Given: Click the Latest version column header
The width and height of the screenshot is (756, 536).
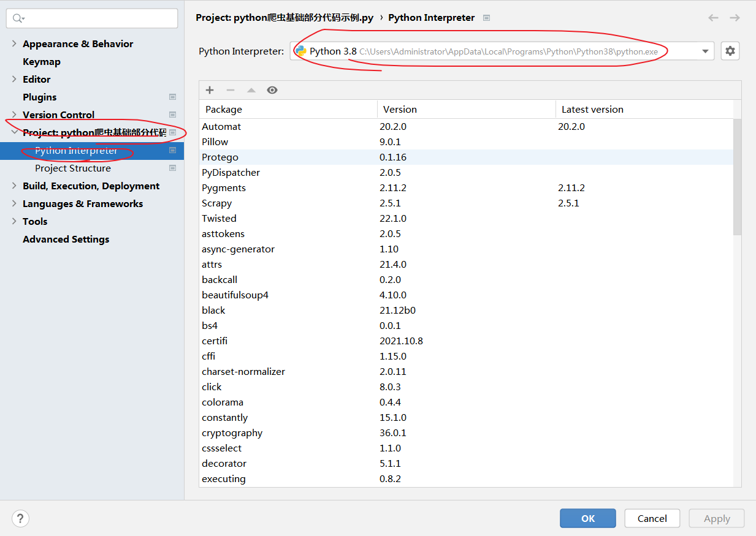Looking at the screenshot, I should click(644, 109).
